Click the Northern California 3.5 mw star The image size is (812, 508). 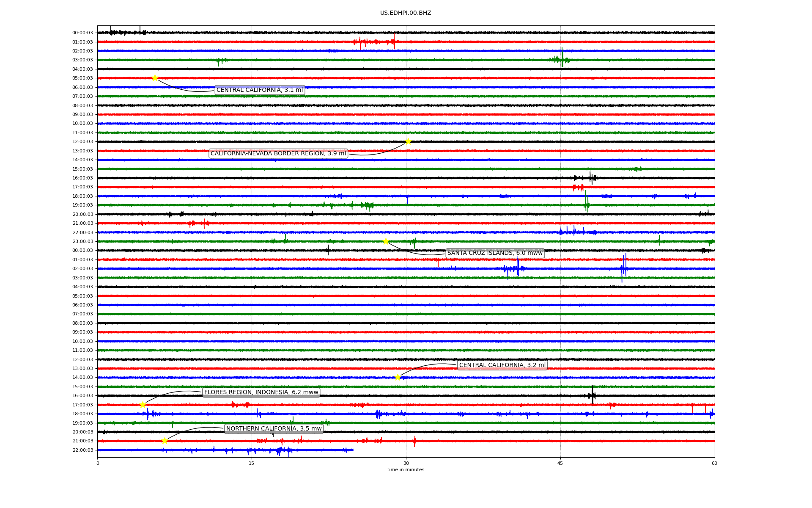pyautogui.click(x=165, y=441)
